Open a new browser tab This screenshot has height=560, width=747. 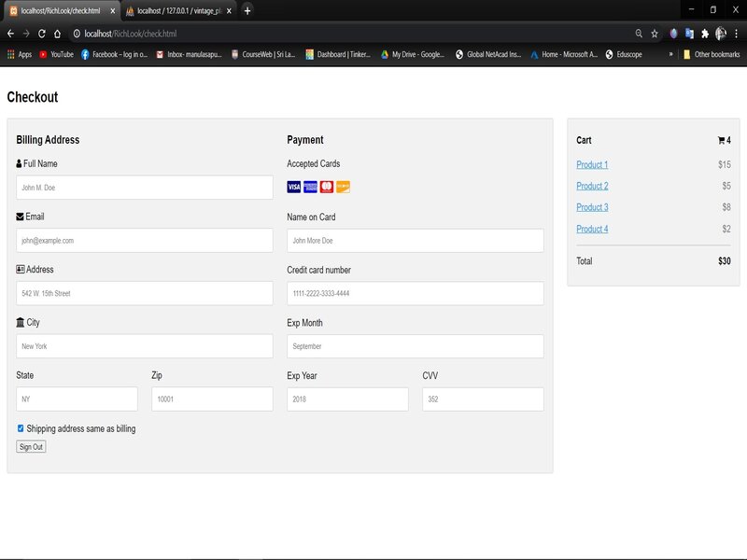[247, 10]
